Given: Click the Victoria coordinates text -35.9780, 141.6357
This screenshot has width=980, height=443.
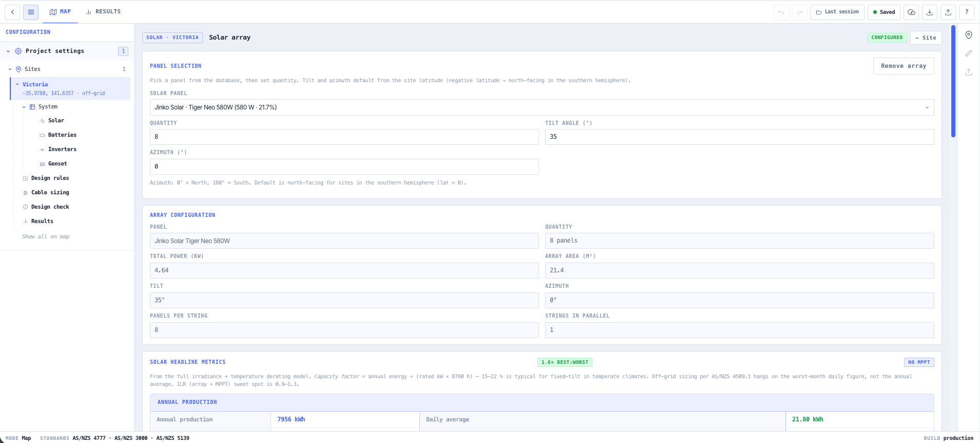Looking at the screenshot, I should tap(48, 94).
